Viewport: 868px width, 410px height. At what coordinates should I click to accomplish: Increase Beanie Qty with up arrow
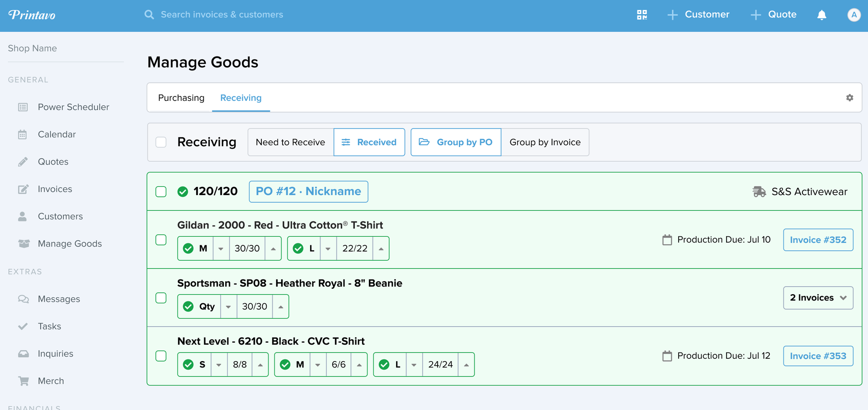(281, 306)
